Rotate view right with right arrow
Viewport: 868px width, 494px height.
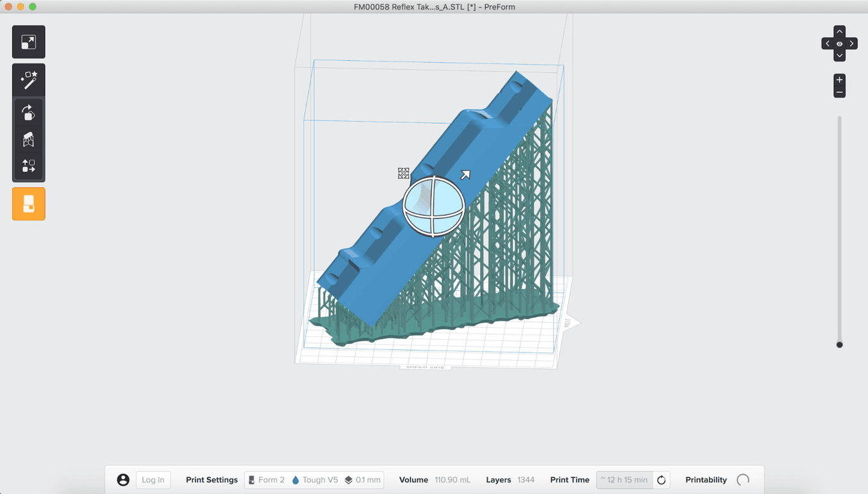point(851,44)
